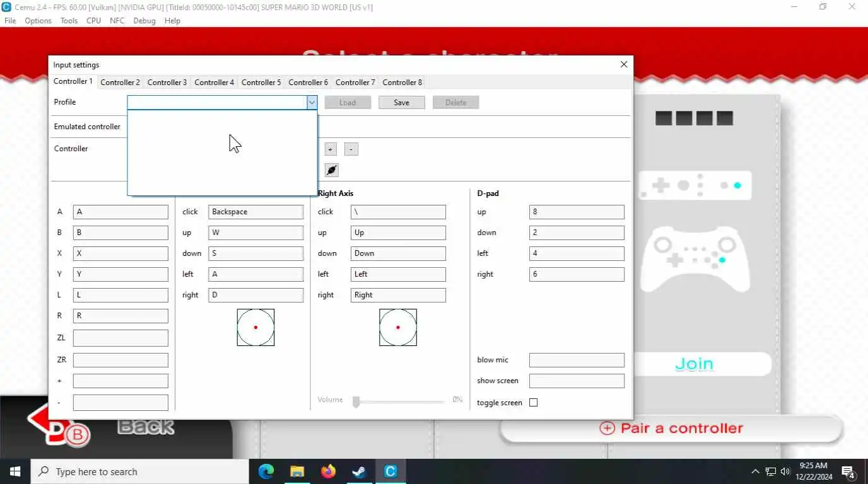Click the controller settings wrench icon
This screenshot has height=484, width=868.
pyautogui.click(x=332, y=170)
